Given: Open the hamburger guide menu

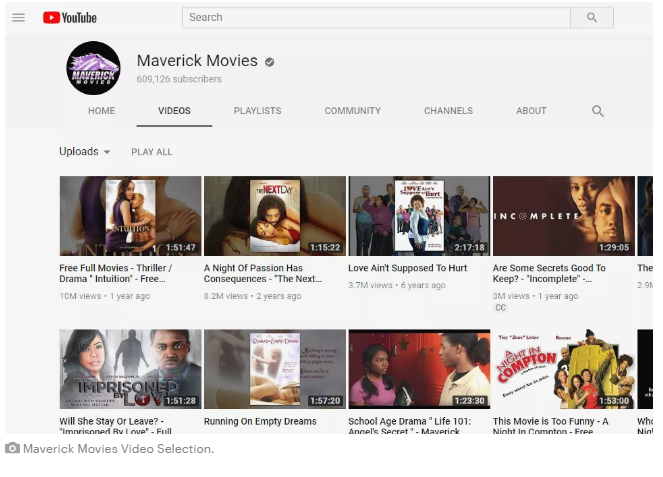Looking at the screenshot, I should [x=18, y=17].
